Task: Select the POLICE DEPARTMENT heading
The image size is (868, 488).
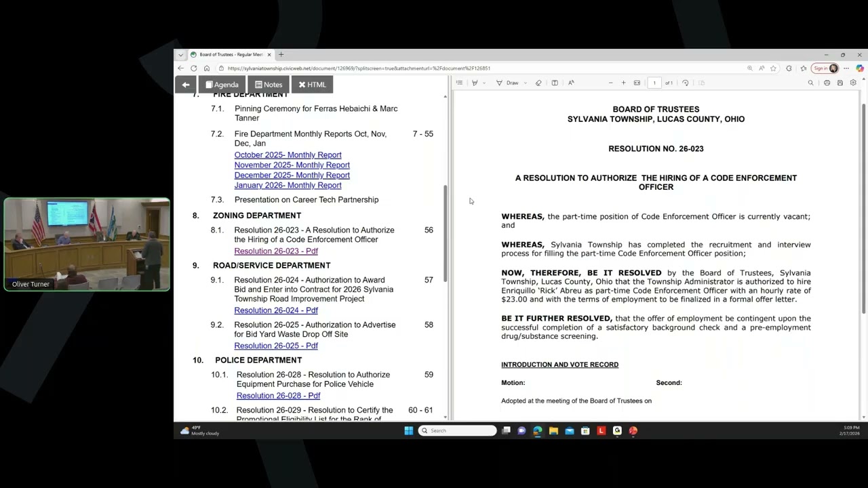Action: [258, 361]
